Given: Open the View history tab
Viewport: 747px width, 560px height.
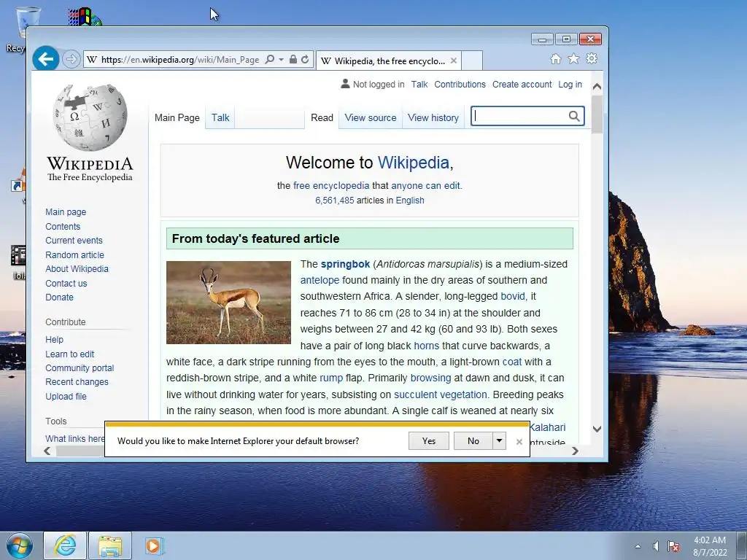Looking at the screenshot, I should [x=433, y=117].
